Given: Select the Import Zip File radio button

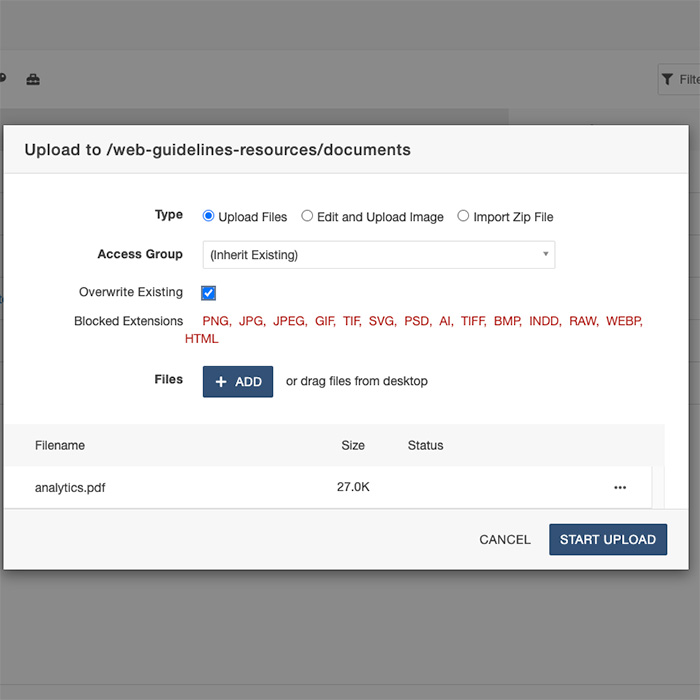Looking at the screenshot, I should click(x=463, y=216).
